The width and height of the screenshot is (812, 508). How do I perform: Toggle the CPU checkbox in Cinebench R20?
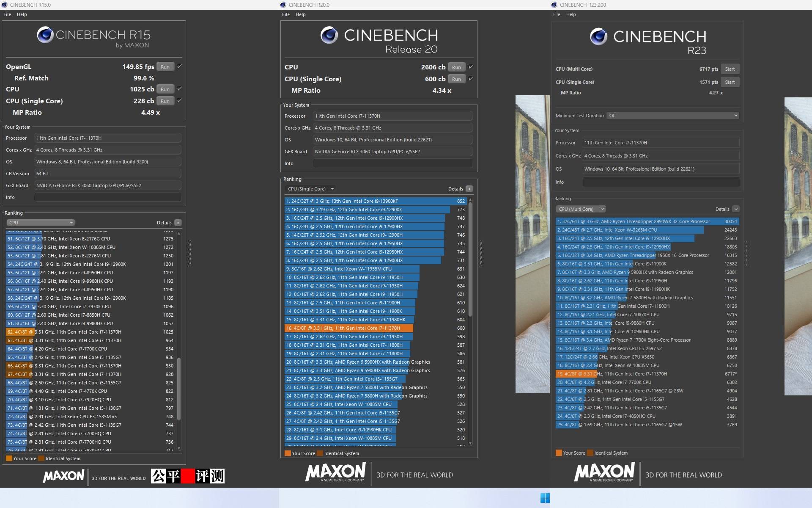pyautogui.click(x=471, y=67)
